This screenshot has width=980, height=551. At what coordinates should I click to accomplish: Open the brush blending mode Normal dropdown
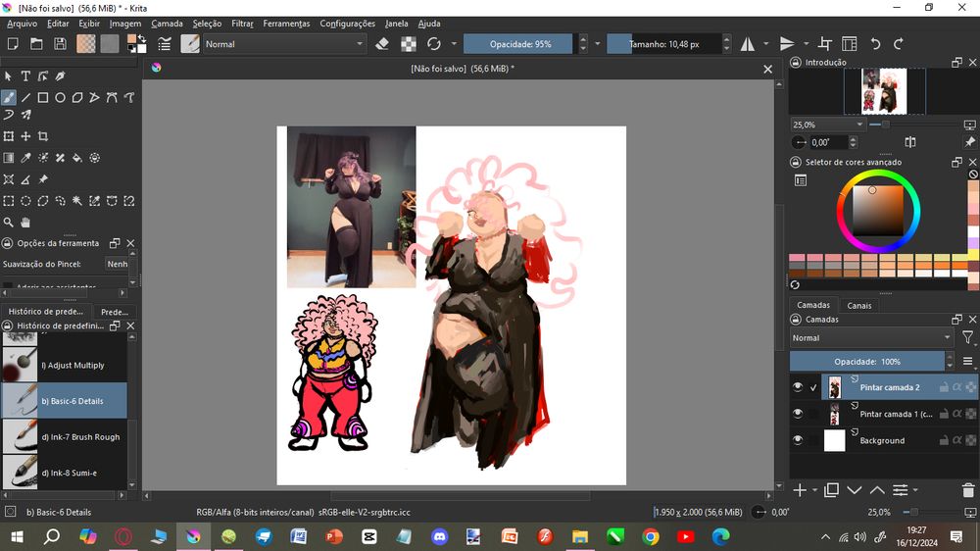(284, 44)
